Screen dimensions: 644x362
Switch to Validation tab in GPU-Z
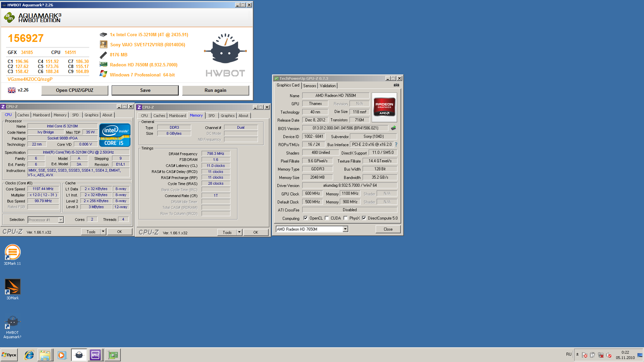click(328, 86)
